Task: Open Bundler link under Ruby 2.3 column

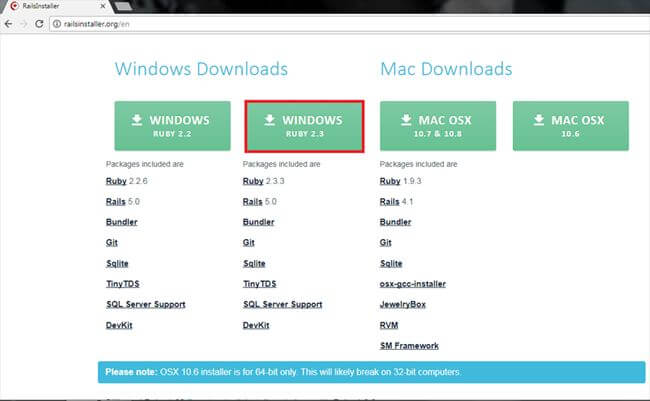Action: click(x=258, y=222)
